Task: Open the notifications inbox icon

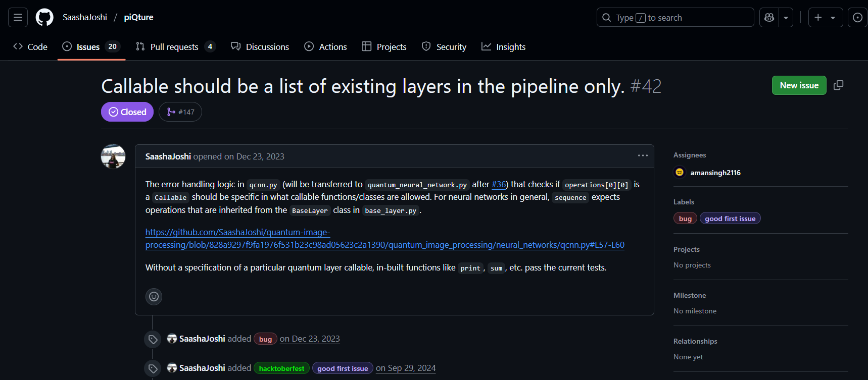Action: coord(857,18)
